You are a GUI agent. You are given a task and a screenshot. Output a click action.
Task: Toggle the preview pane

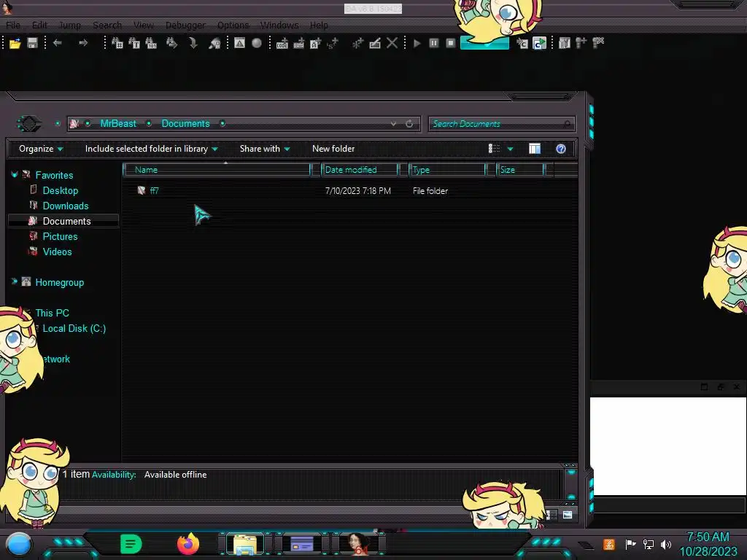(x=535, y=149)
